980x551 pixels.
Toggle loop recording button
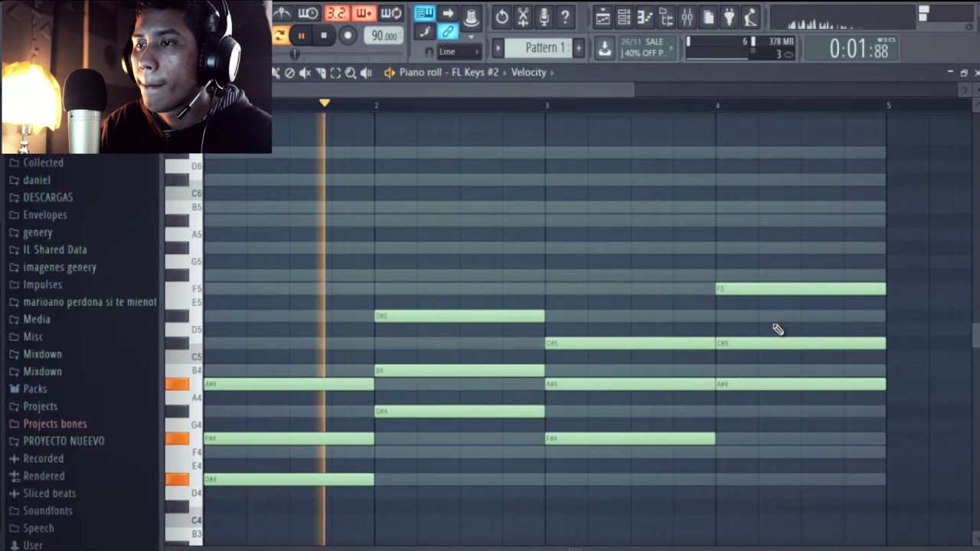391,14
